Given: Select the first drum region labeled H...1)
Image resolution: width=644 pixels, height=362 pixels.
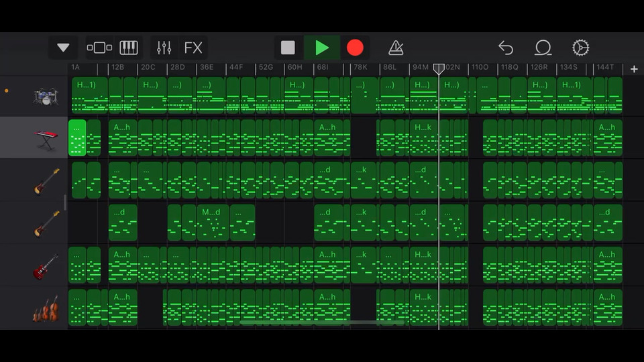Looking at the screenshot, I should (x=89, y=95).
